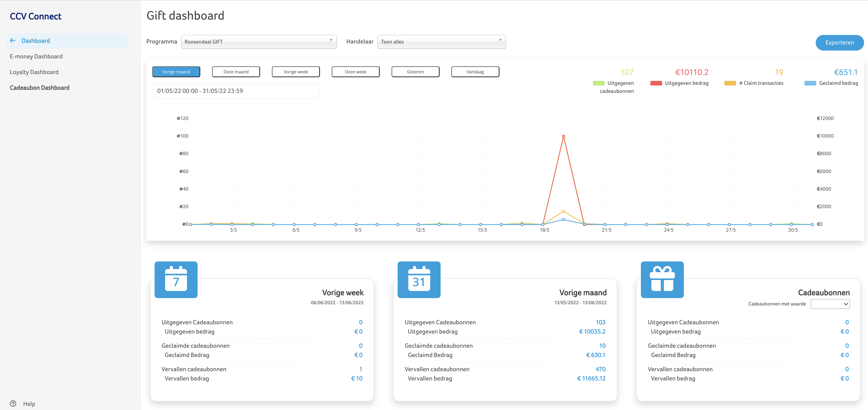Select the Deze maand period button
Viewport: 868px width, 410px height.
tap(236, 72)
